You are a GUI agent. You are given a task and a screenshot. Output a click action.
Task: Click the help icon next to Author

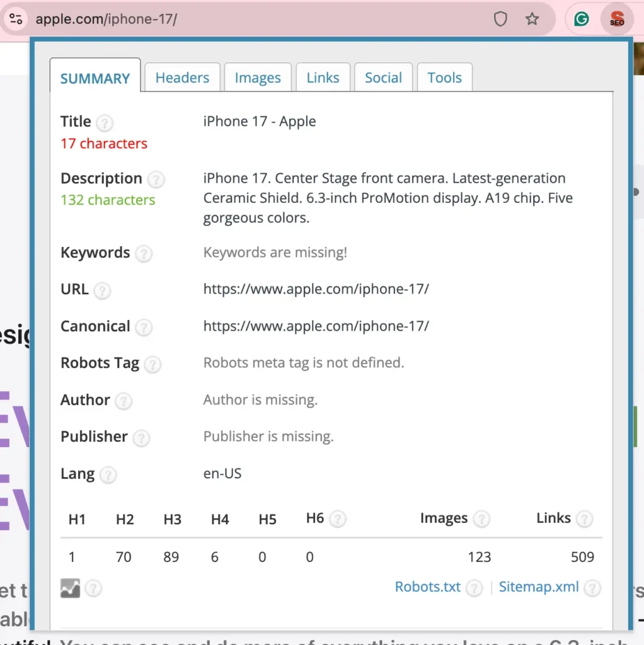click(124, 401)
